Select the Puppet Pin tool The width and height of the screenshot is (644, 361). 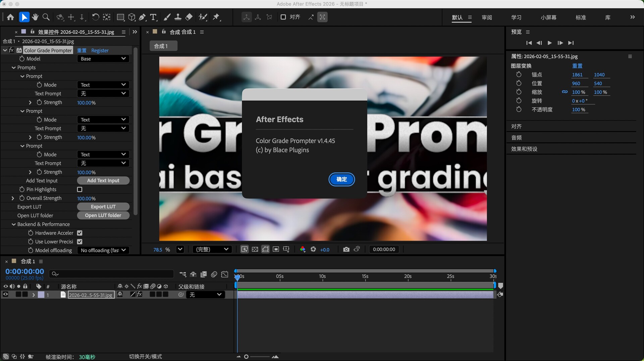pyautogui.click(x=216, y=17)
